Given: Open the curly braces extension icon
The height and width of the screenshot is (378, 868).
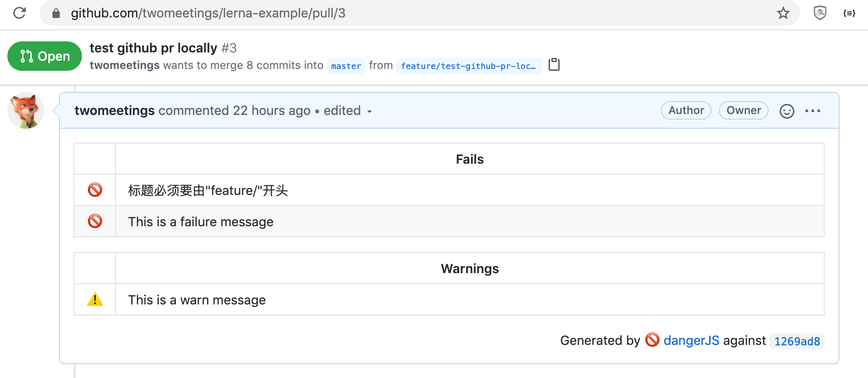Looking at the screenshot, I should coord(849,13).
